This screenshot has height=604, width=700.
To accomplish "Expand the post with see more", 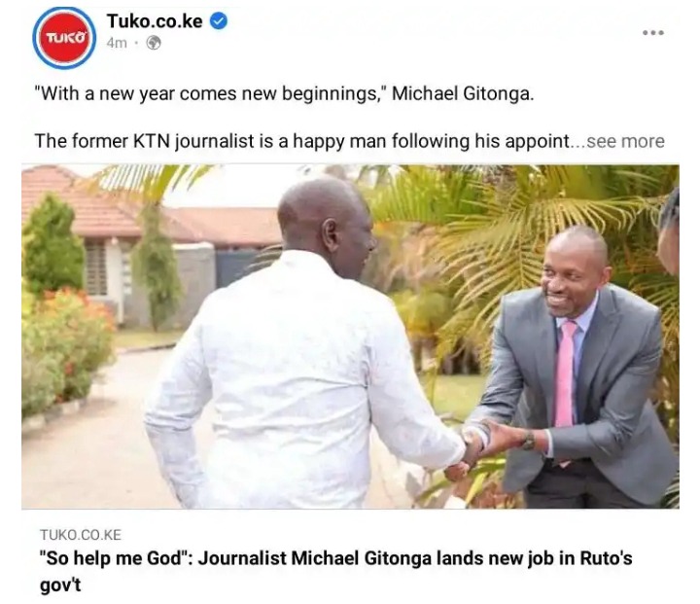I will pos(625,141).
